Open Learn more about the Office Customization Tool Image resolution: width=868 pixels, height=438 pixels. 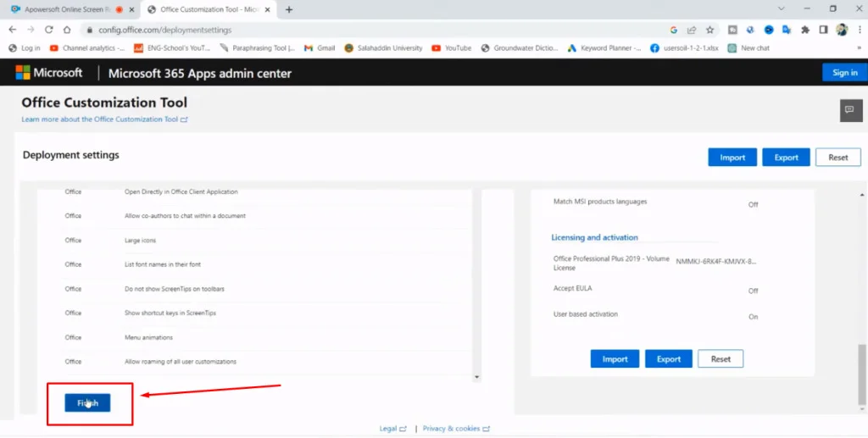tap(104, 119)
